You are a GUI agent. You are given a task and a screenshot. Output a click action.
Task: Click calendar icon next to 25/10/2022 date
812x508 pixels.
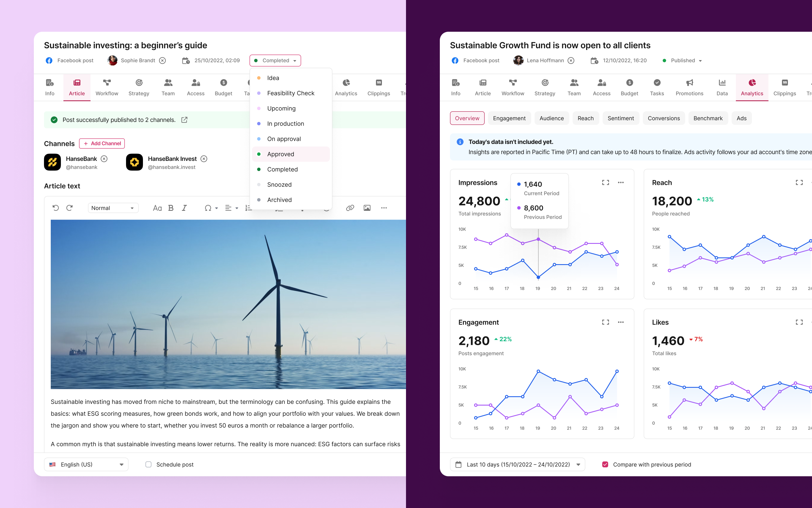(186, 60)
